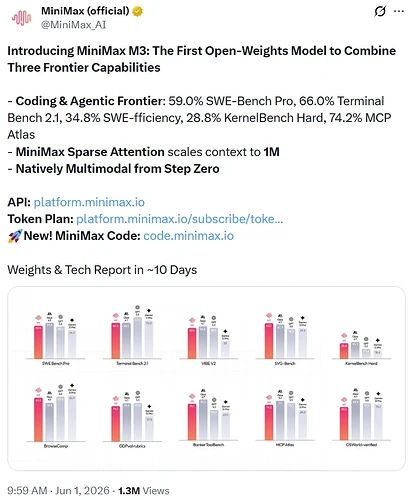Open the BrowseComp chart in image
This screenshot has height=500, width=411.
tap(56, 416)
